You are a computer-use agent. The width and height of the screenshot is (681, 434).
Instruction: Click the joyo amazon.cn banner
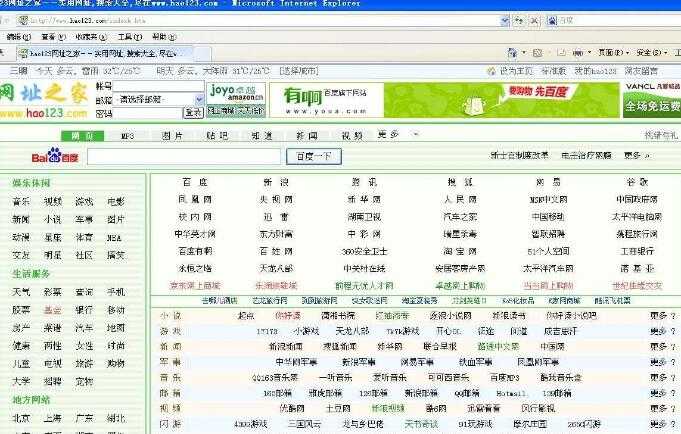click(236, 100)
